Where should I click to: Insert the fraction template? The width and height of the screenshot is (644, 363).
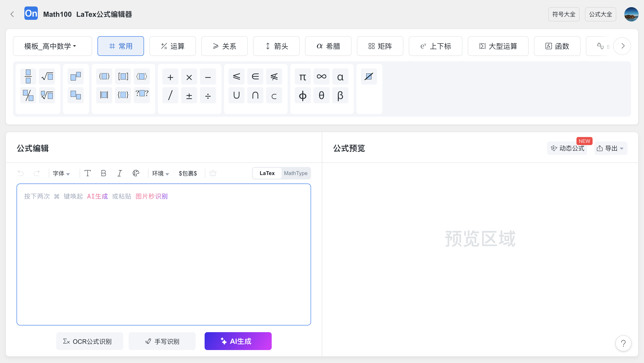tap(28, 76)
